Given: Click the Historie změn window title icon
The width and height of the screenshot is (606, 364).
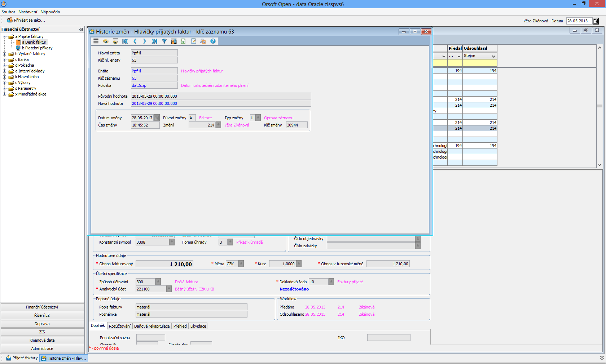Looking at the screenshot, I should coord(92,32).
